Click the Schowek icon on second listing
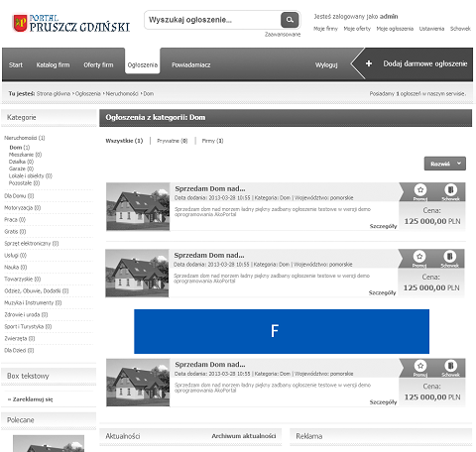Viewport: 476px width, 452px height. click(449, 257)
